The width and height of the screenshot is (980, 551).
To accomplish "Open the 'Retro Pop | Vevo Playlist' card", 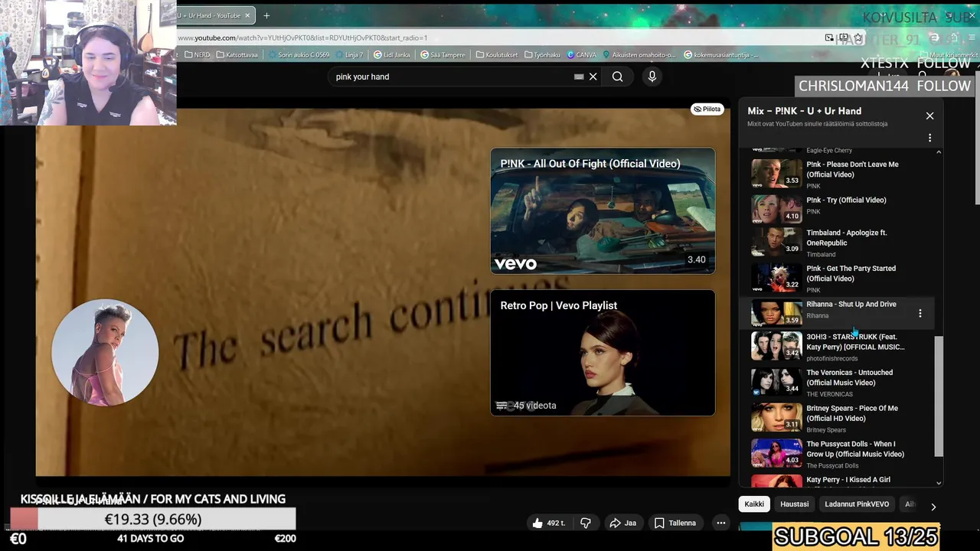I will [x=603, y=353].
